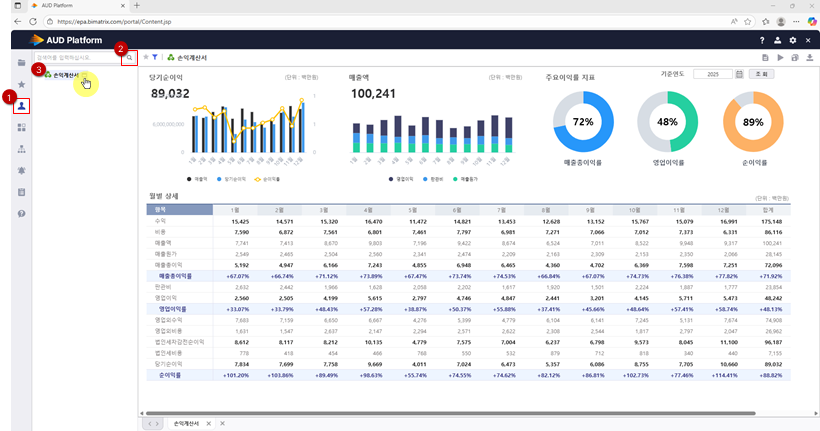Open the notification bell in left sidebar
The height and width of the screenshot is (431, 820).
tap(21, 171)
